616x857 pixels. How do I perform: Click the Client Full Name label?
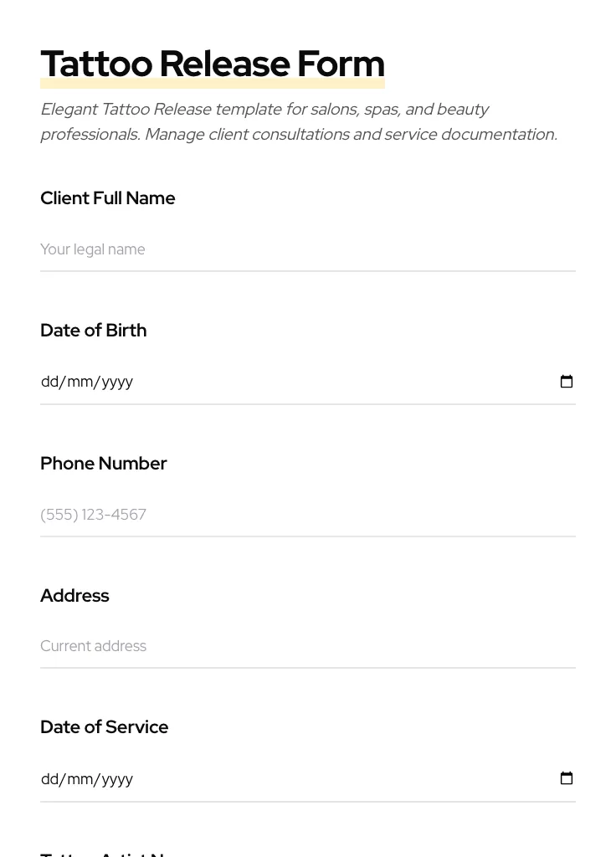pyautogui.click(x=107, y=198)
